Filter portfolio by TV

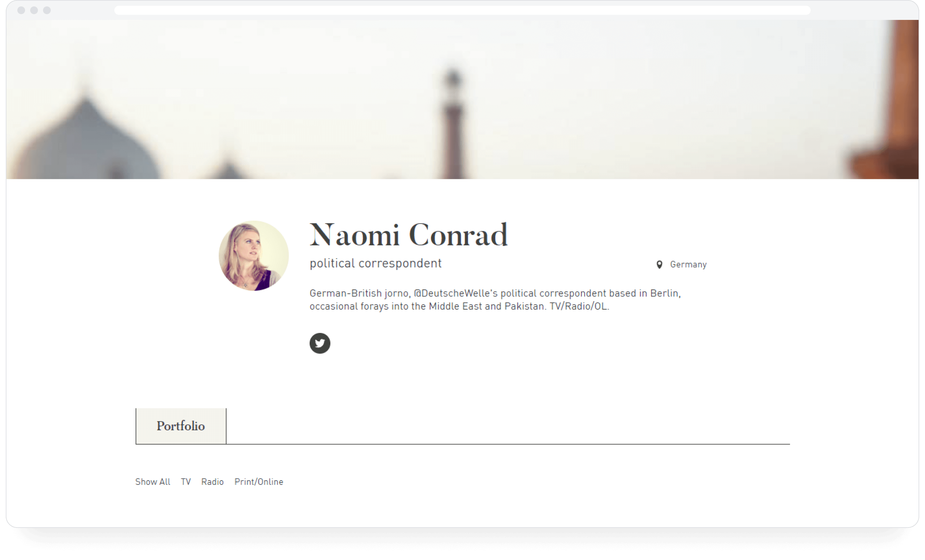(186, 482)
